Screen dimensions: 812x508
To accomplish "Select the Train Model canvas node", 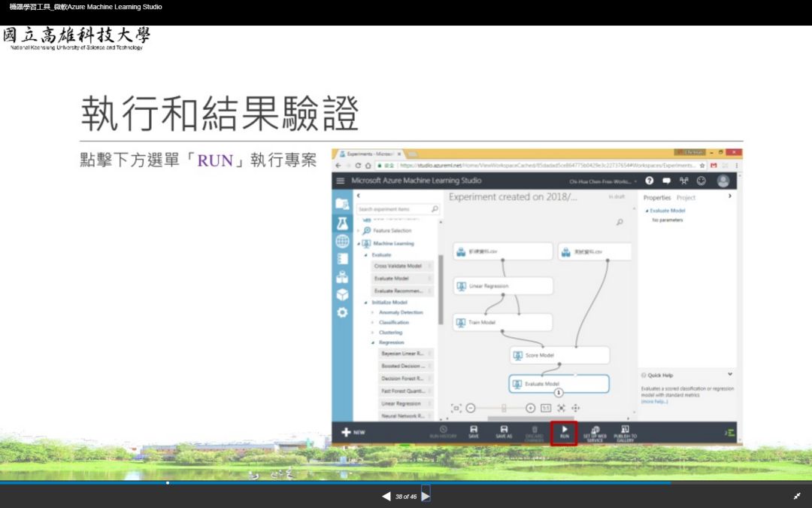I will [x=503, y=322].
